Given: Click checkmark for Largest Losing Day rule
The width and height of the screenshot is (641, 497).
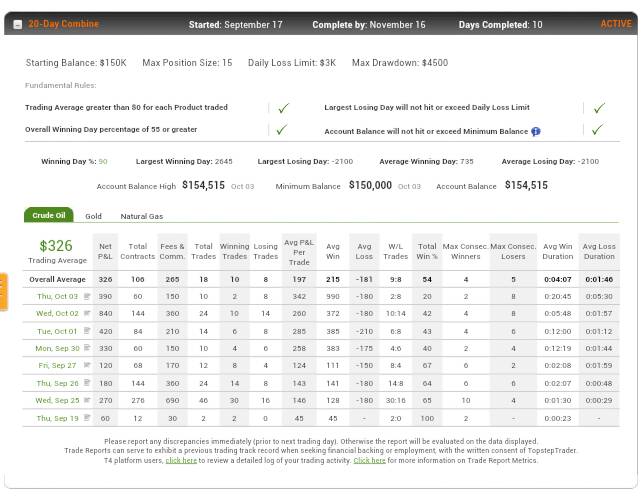Looking at the screenshot, I should [599, 108].
